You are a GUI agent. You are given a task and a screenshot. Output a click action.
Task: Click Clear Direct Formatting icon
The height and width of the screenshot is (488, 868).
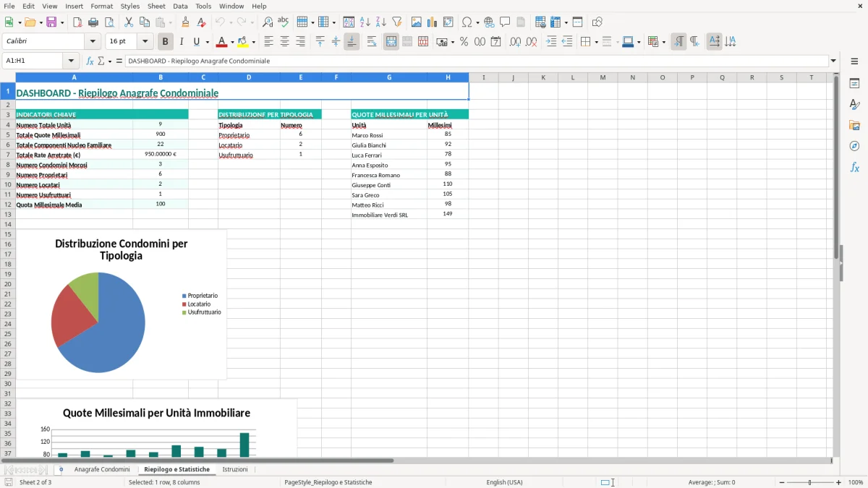(201, 22)
